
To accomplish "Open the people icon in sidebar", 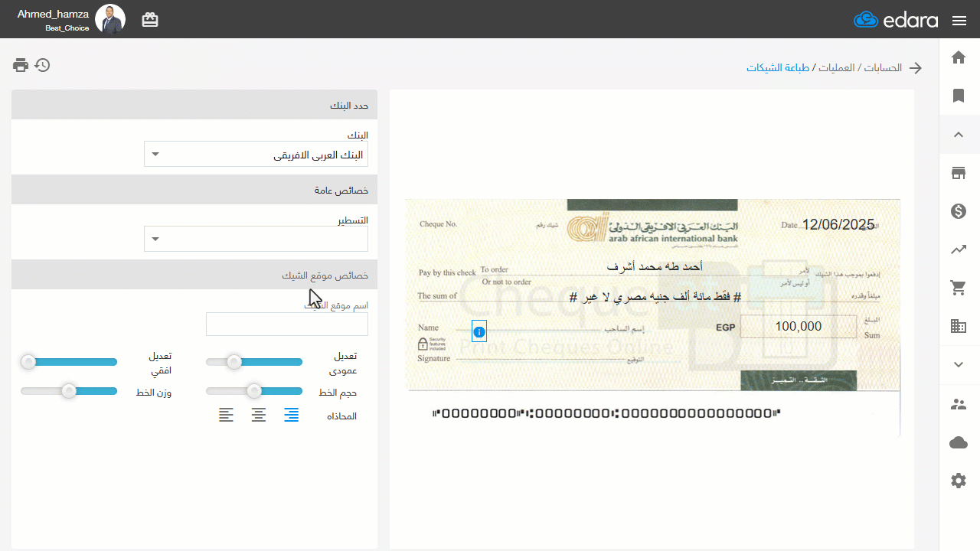I will (959, 404).
